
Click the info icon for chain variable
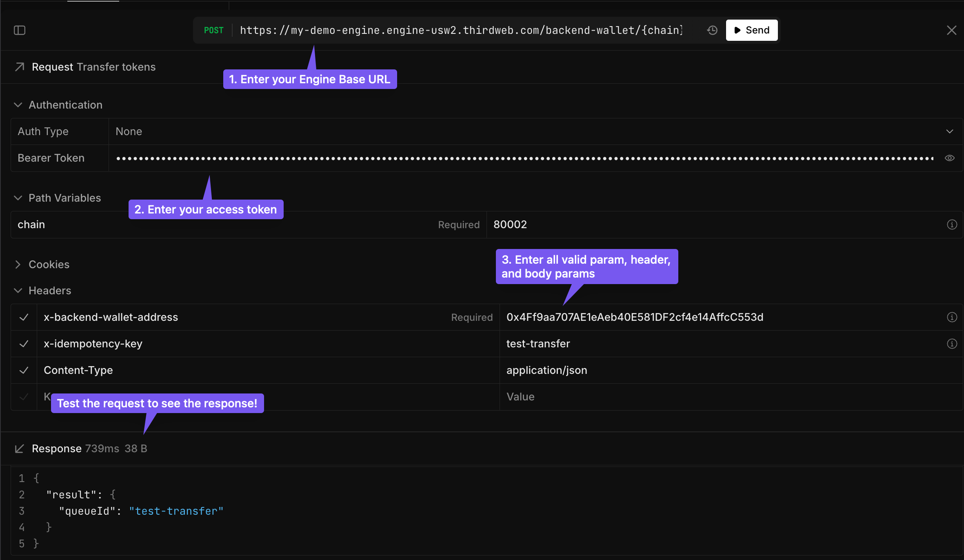[952, 224]
